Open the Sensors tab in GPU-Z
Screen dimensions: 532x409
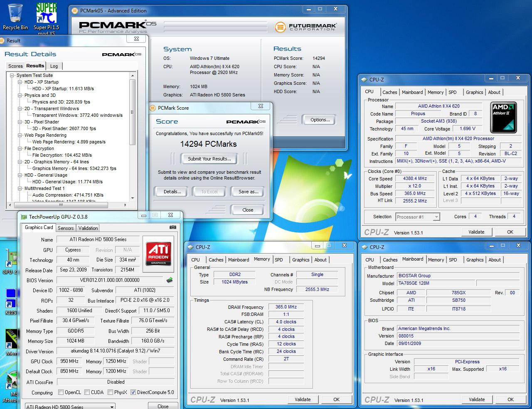[x=66, y=228]
